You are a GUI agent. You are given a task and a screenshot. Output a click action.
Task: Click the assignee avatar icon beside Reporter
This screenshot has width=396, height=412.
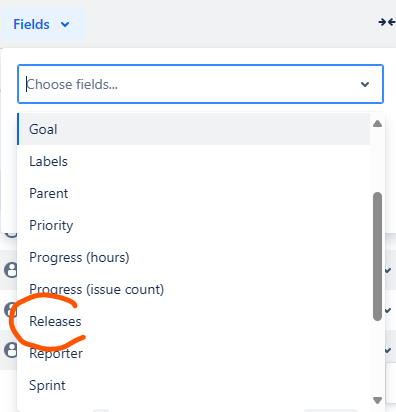[10, 350]
